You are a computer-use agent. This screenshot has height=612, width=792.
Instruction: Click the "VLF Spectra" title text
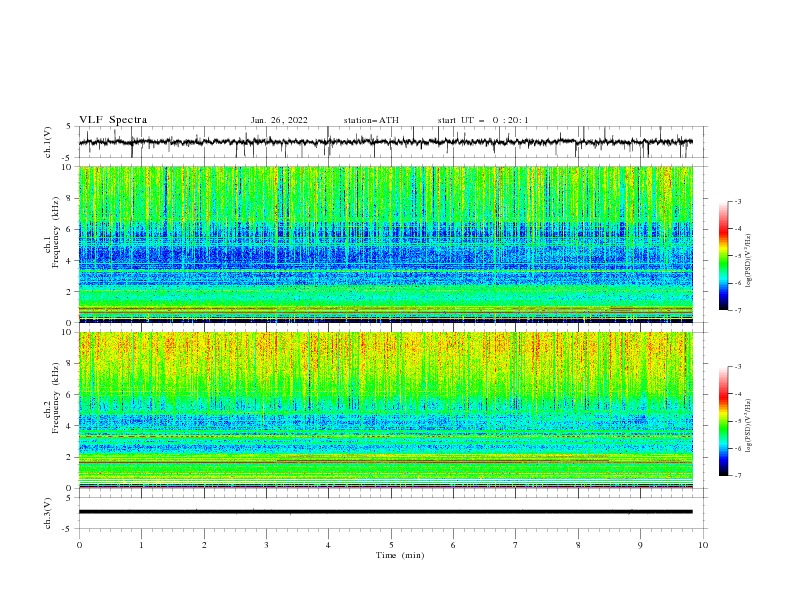pyautogui.click(x=113, y=120)
